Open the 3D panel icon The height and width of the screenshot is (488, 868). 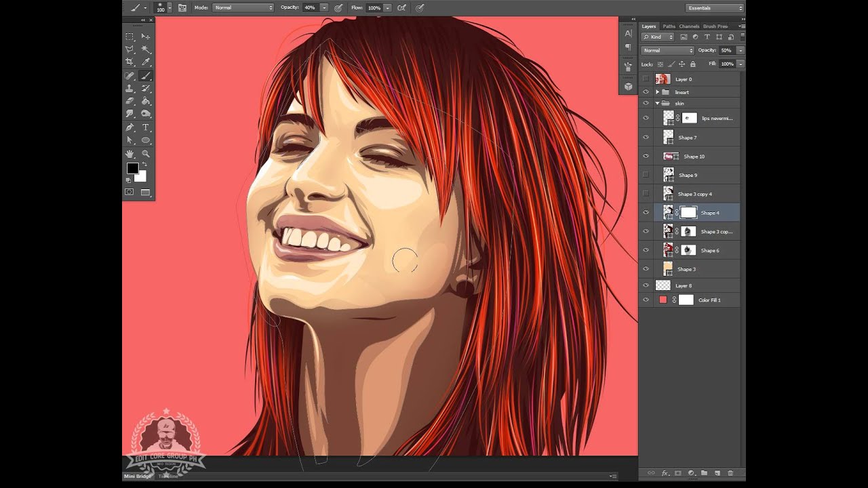click(x=628, y=86)
